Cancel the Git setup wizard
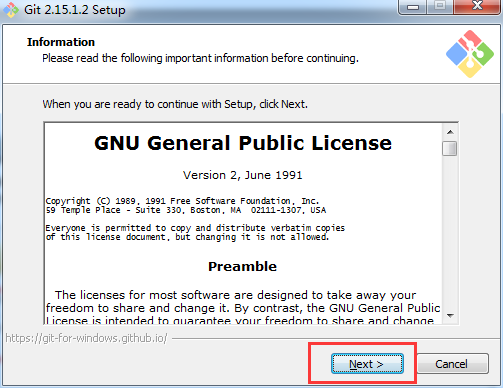Image resolution: width=503 pixels, height=388 pixels. pos(452,364)
